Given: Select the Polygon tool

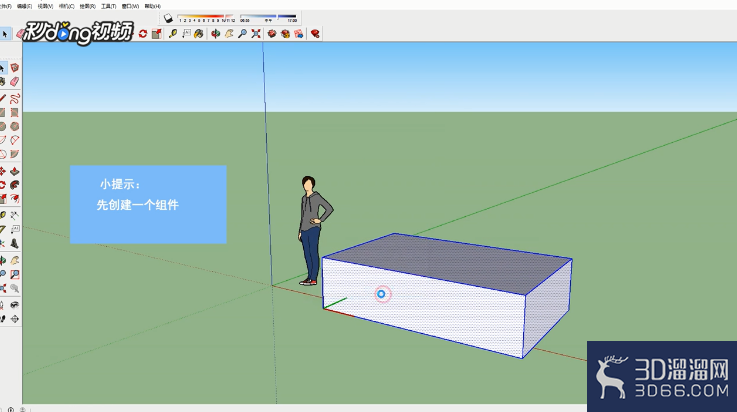Looking at the screenshot, I should pyautogui.click(x=15, y=126).
